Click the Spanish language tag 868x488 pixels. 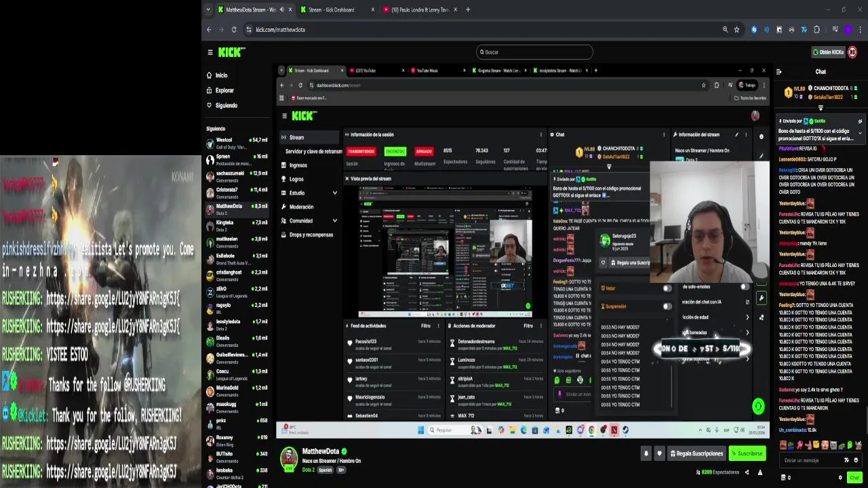coord(325,470)
